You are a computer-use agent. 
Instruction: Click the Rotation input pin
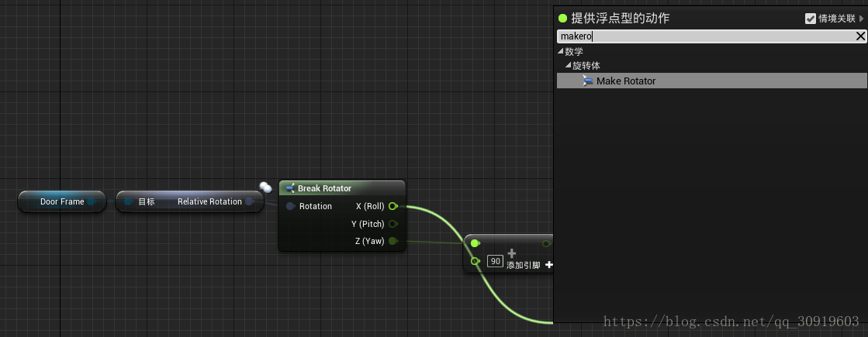click(x=290, y=206)
